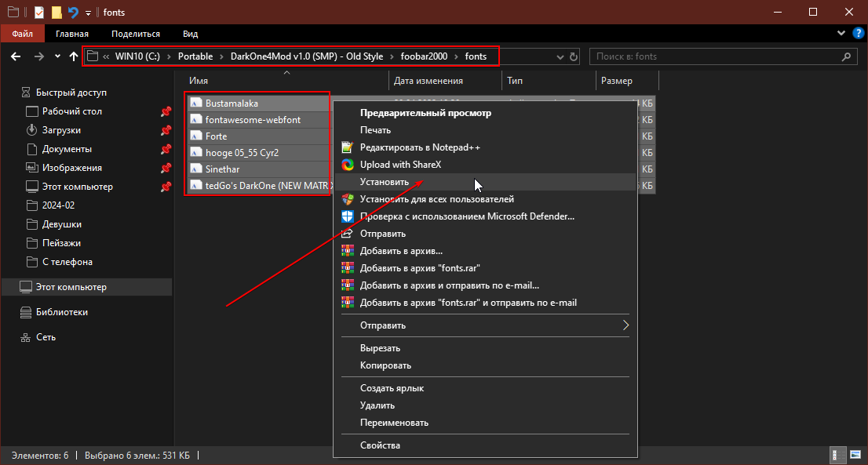Image resolution: width=868 pixels, height=465 pixels.
Task: Open Загрузки in the sidebar
Action: (x=61, y=130)
